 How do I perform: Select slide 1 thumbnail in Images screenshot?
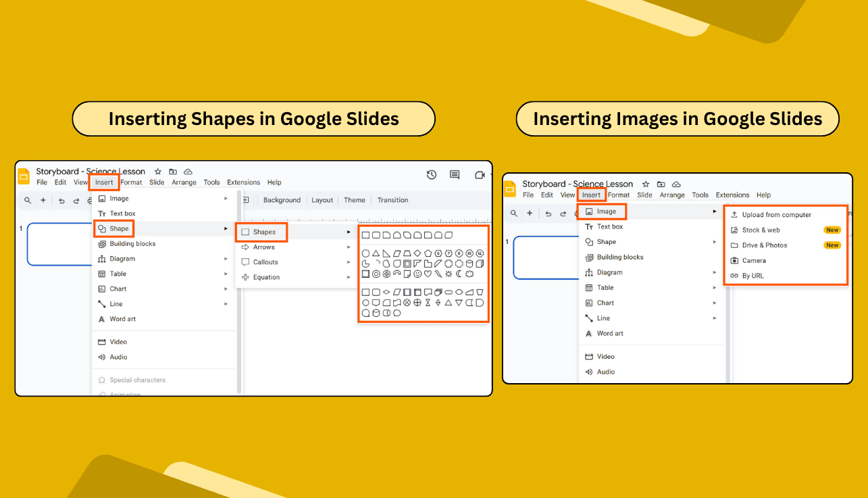(546, 257)
